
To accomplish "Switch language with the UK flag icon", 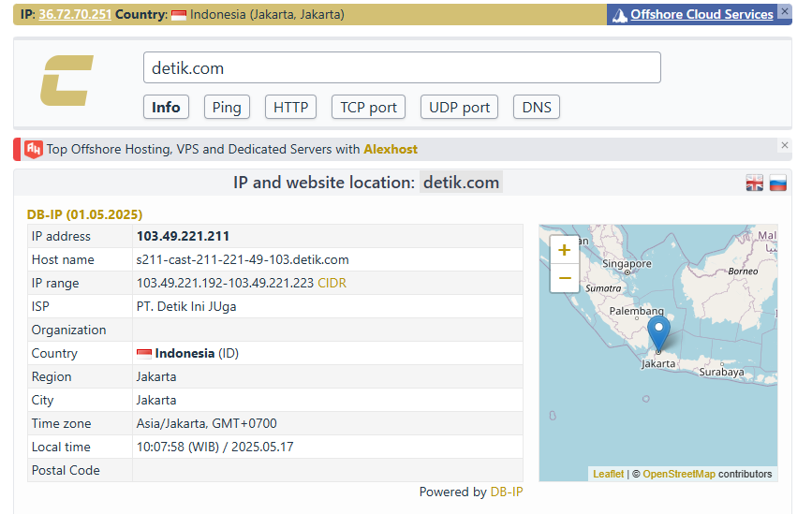I will click(x=754, y=184).
